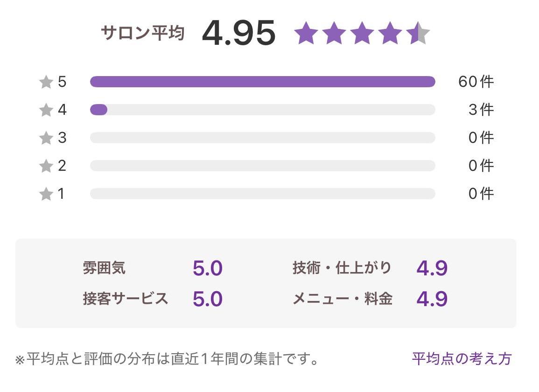Click the first purple star in the salon average rating
The image size is (539, 392).
tap(306, 34)
